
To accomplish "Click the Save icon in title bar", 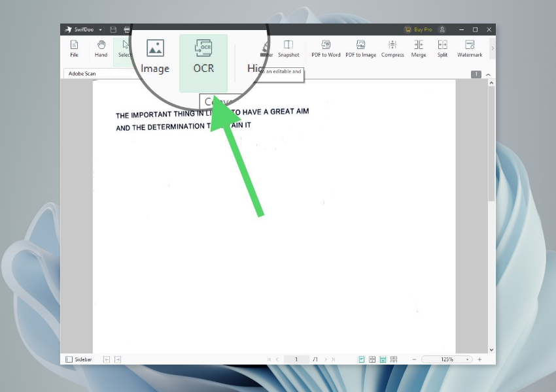I will pyautogui.click(x=113, y=29).
